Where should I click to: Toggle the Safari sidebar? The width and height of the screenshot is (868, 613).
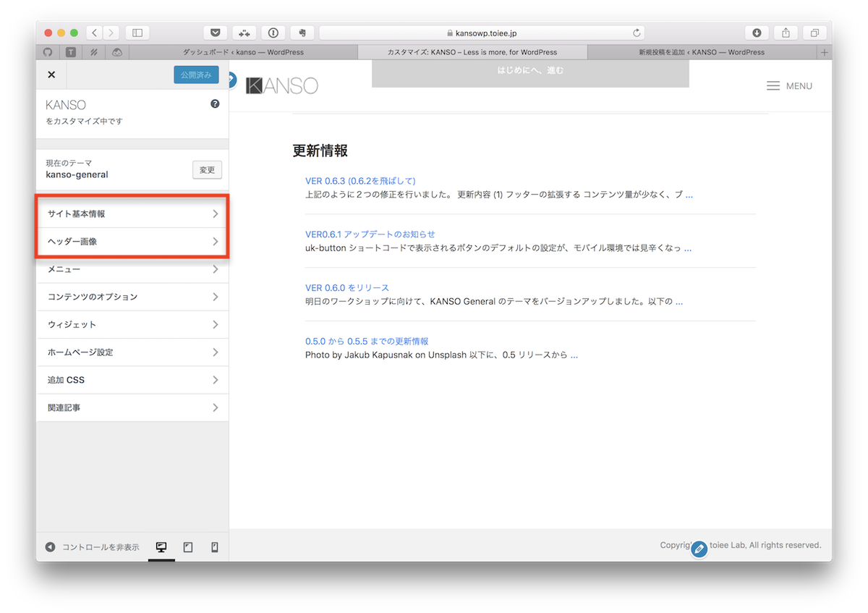click(x=137, y=33)
